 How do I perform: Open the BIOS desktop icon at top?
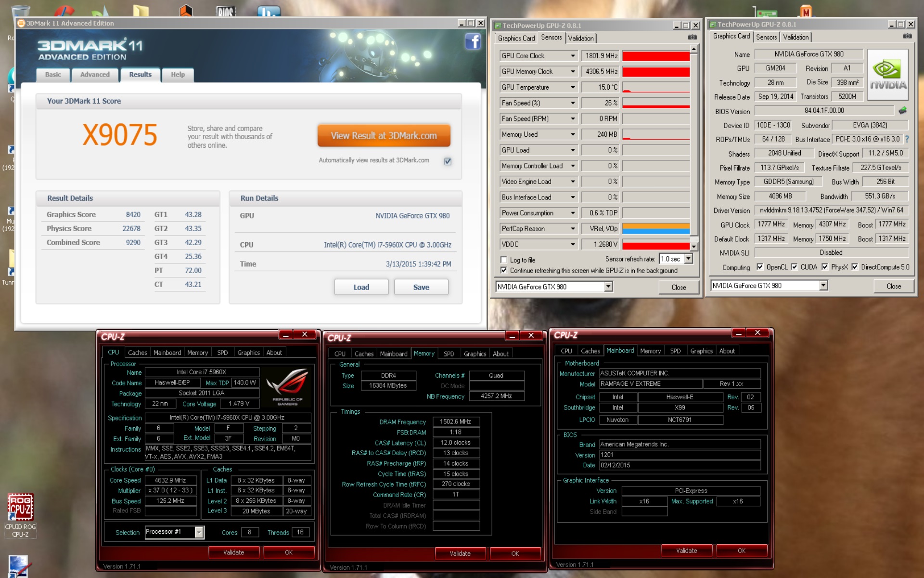[225, 11]
